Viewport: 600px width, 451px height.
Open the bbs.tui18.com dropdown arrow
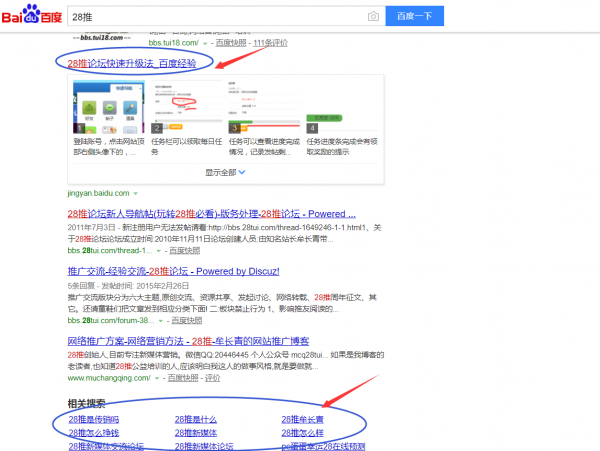tap(205, 43)
